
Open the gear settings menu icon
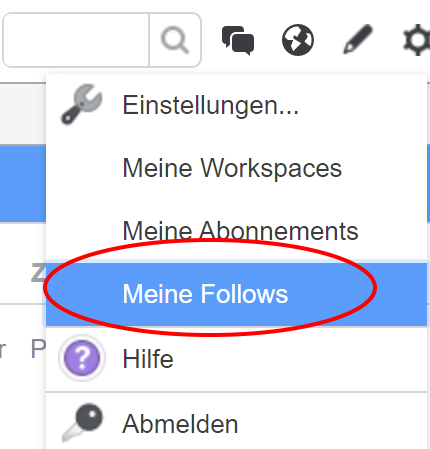[417, 40]
